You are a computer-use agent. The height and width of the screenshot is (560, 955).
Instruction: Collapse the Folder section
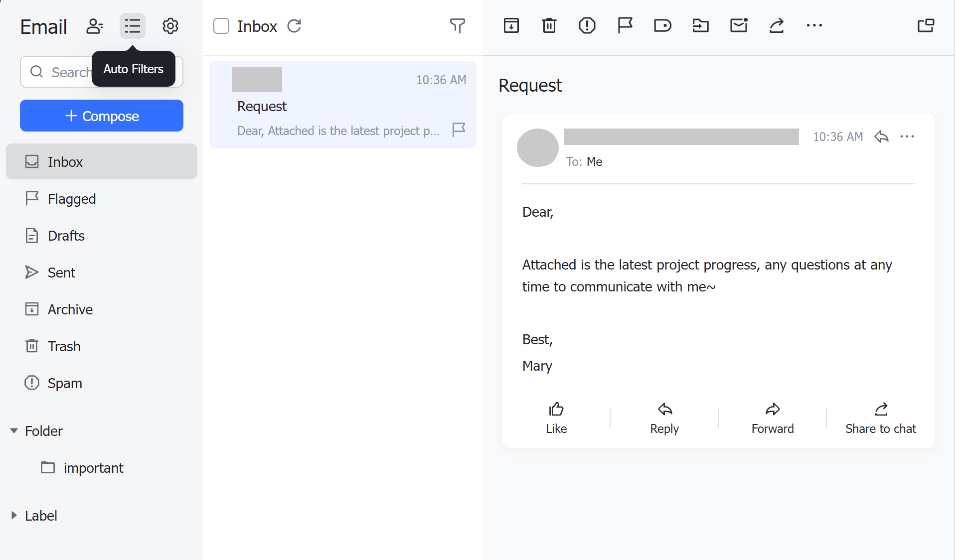tap(14, 430)
